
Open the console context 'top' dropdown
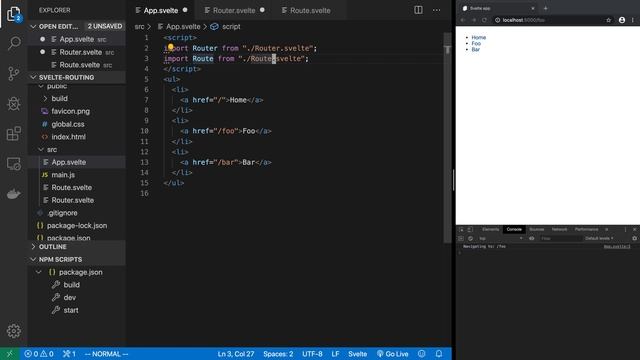tap(500, 238)
